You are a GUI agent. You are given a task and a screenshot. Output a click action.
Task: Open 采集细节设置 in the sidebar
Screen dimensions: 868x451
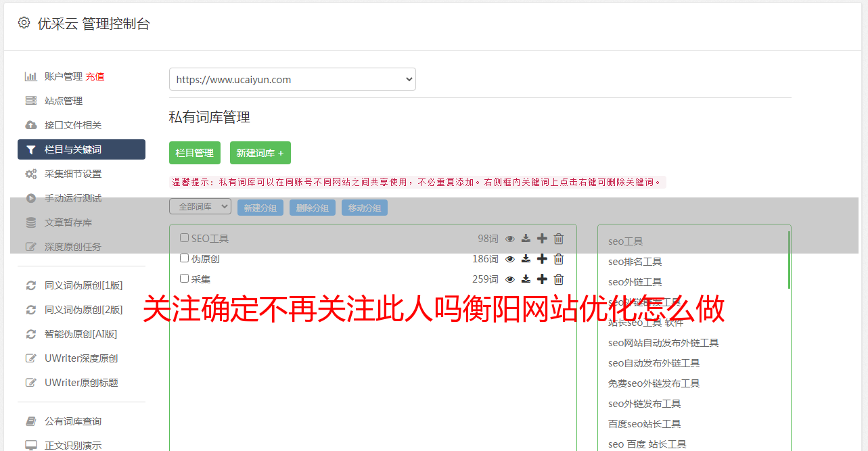tap(73, 174)
